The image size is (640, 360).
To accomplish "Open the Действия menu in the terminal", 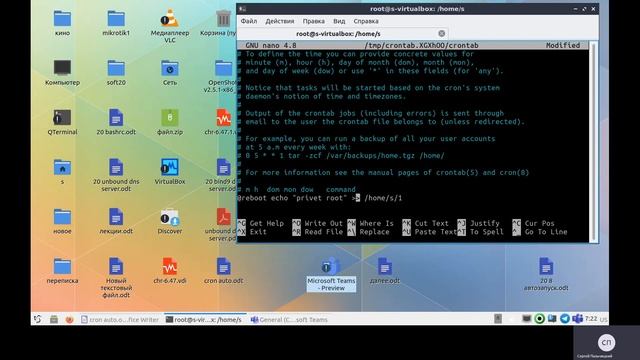I will click(x=280, y=21).
